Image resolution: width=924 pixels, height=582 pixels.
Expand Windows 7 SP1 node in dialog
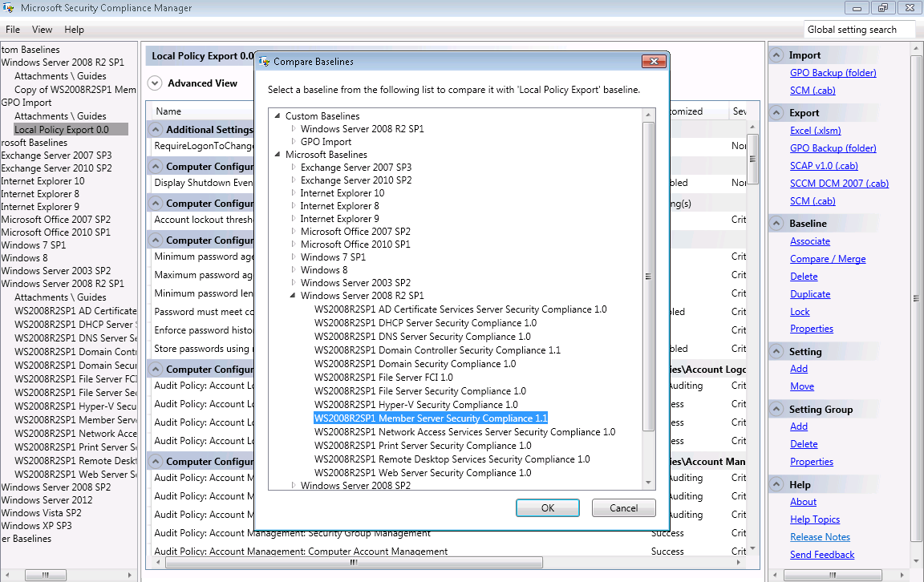(x=294, y=257)
